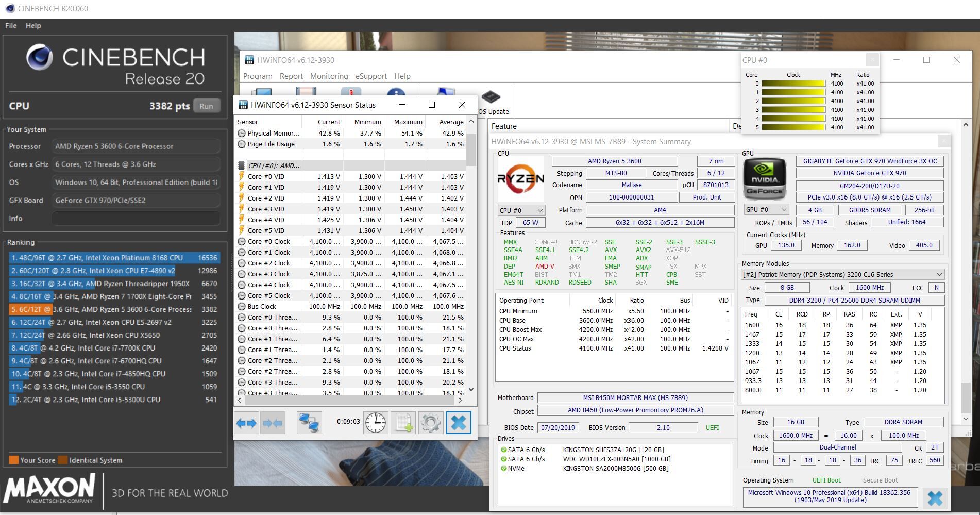
Task: Click the green check beside the NVMe drive
Action: click(x=503, y=468)
